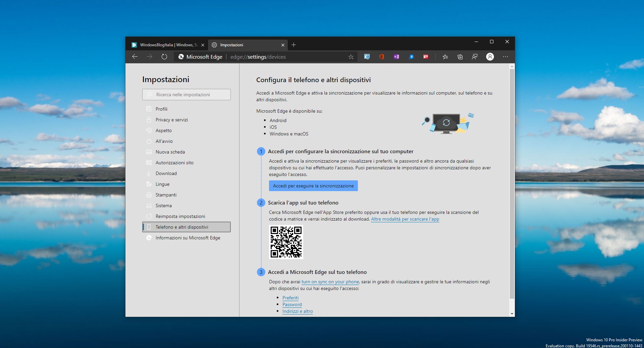The width and height of the screenshot is (644, 348).
Task: Click the laptop icon beside Sistema
Action: click(x=149, y=206)
